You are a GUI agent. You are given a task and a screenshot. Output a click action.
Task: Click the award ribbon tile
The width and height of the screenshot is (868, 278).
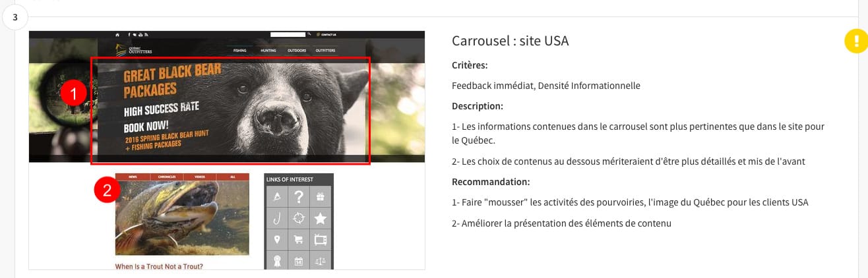(277, 261)
